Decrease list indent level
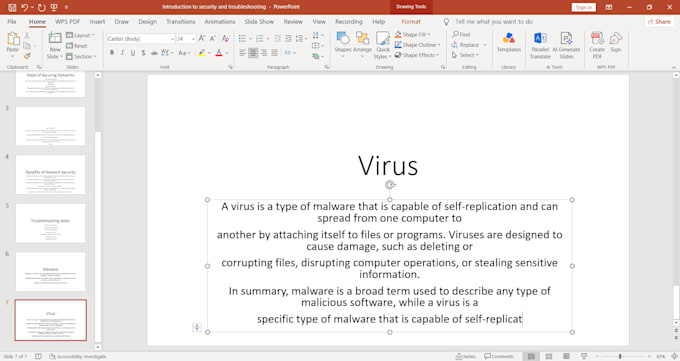The image size is (680, 361). coord(278,39)
